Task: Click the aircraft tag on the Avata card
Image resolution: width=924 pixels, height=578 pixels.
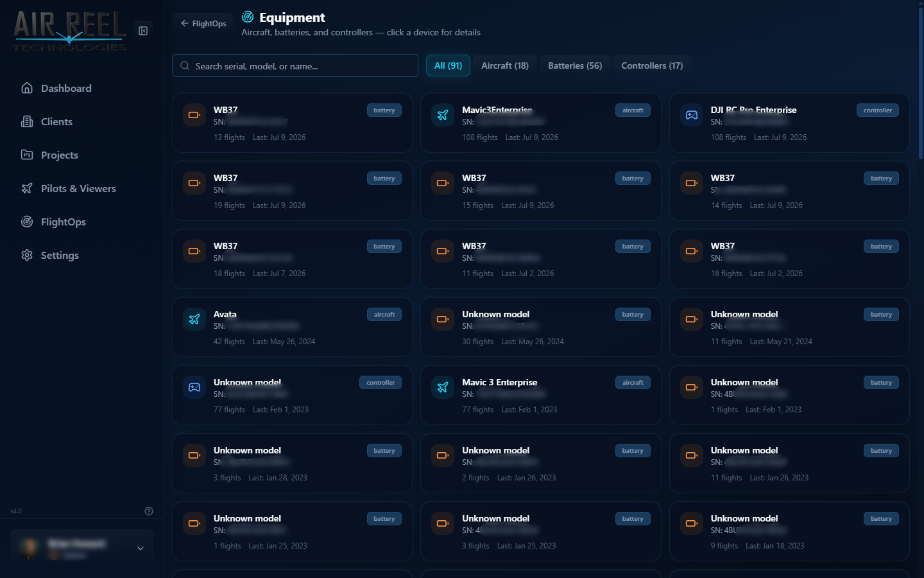Action: (x=384, y=315)
